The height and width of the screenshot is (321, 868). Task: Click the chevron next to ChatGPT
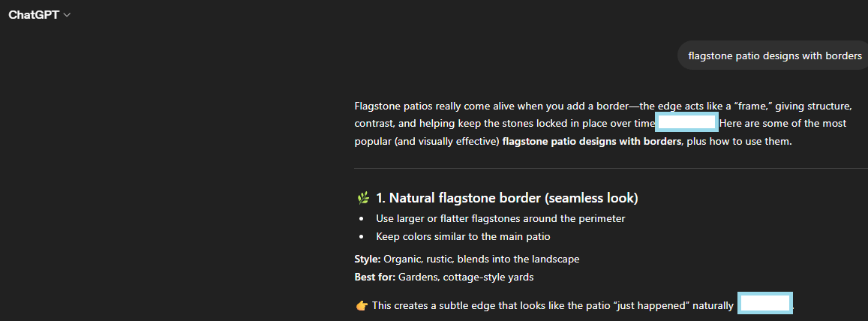pyautogui.click(x=68, y=15)
